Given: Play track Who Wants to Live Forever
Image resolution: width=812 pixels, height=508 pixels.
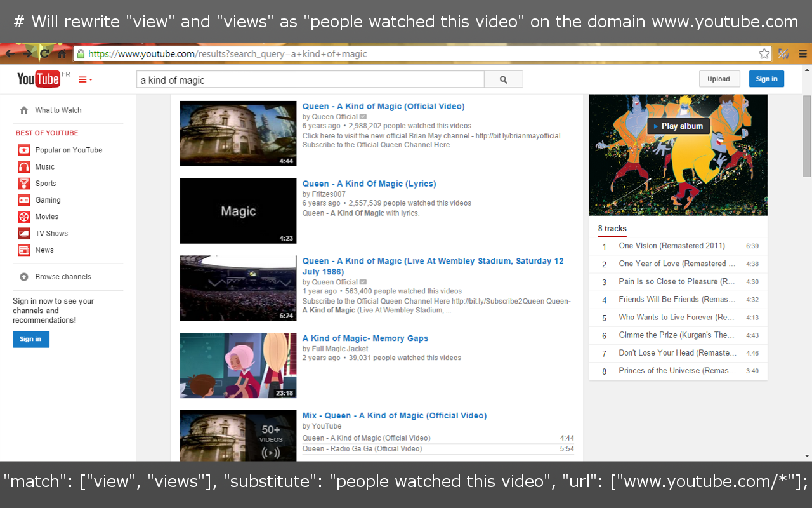Looking at the screenshot, I should point(678,317).
